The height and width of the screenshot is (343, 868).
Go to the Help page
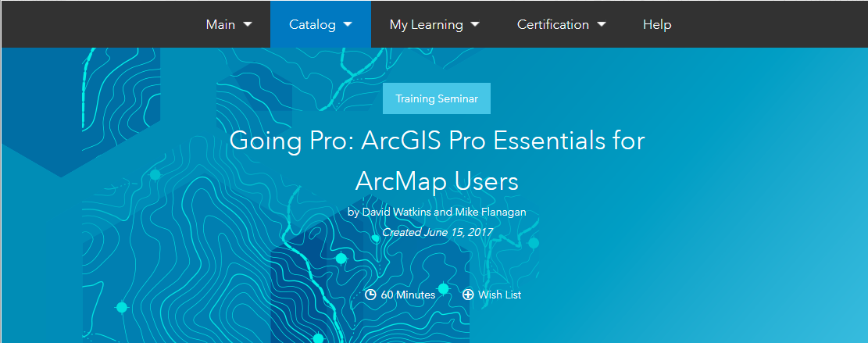coord(657,24)
